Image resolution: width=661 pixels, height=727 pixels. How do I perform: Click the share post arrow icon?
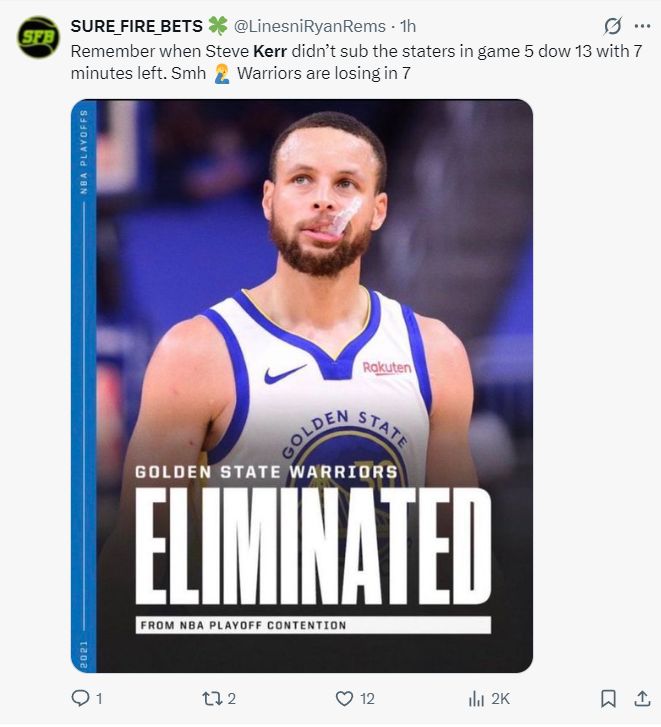(x=642, y=698)
